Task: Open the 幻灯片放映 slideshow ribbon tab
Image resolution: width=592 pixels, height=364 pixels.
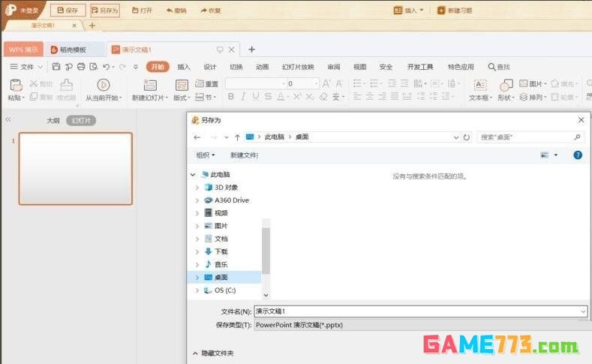Action: click(x=298, y=67)
